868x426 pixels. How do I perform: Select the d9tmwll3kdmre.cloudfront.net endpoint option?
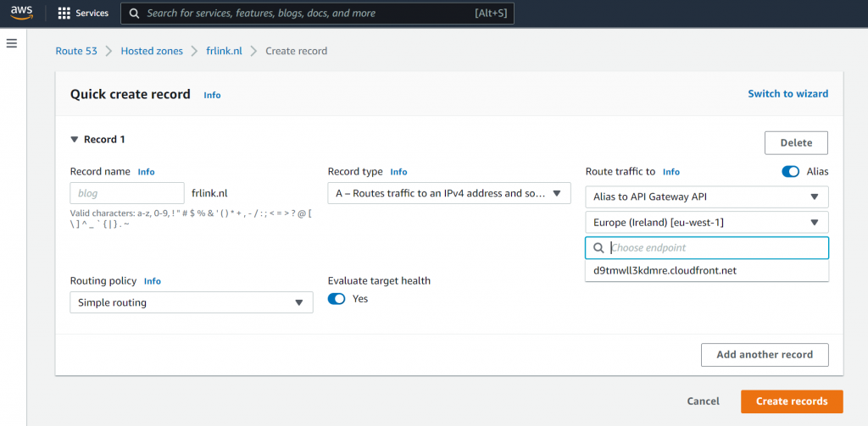[x=664, y=271]
